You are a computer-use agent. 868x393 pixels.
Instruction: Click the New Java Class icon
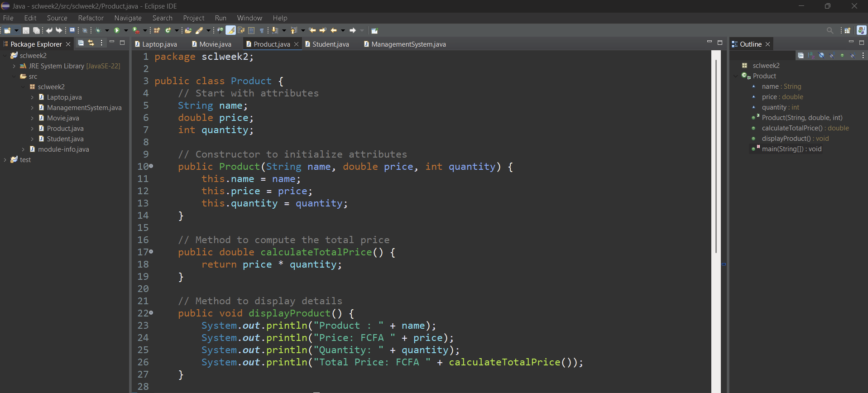pos(168,30)
